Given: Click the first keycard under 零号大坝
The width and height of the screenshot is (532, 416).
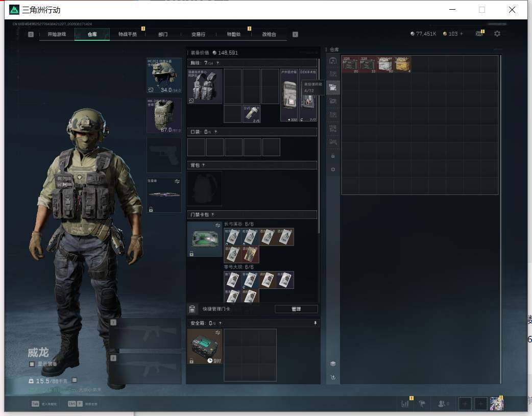Looking at the screenshot, I should pos(233,280).
